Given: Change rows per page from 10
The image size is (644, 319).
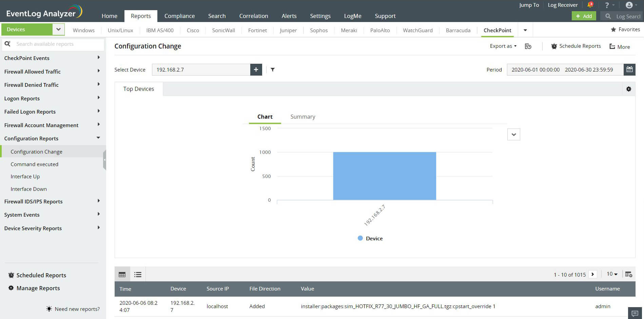Looking at the screenshot, I should point(612,274).
